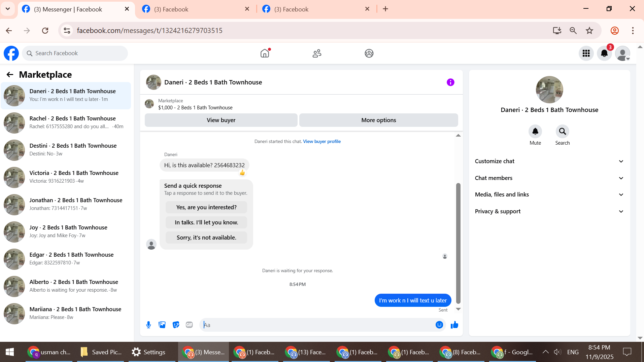Switch to the second Facebook browser tab
Screen dimensions: 644x362
point(195,9)
